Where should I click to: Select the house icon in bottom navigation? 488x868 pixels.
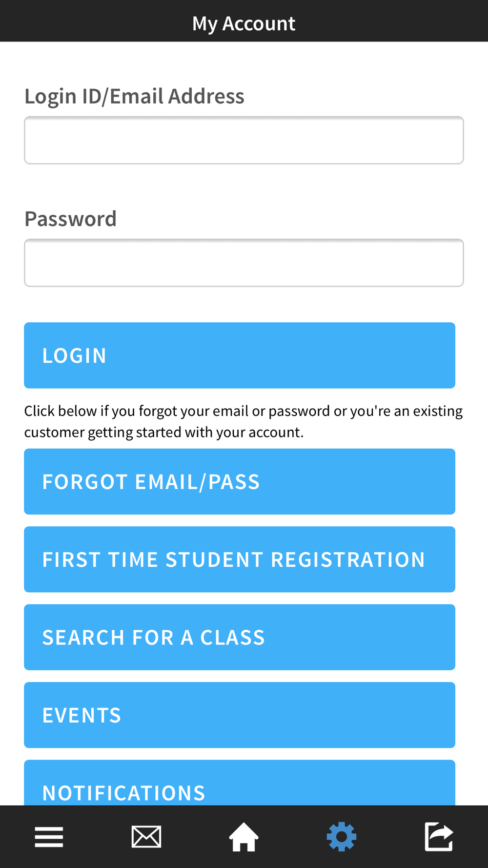click(x=244, y=837)
